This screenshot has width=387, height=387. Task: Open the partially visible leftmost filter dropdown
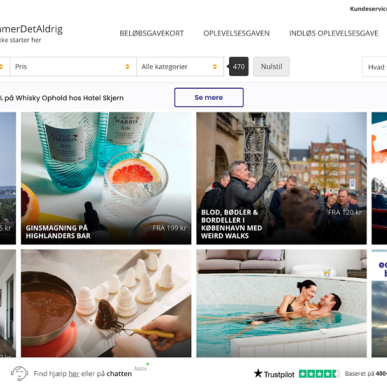tap(4, 67)
